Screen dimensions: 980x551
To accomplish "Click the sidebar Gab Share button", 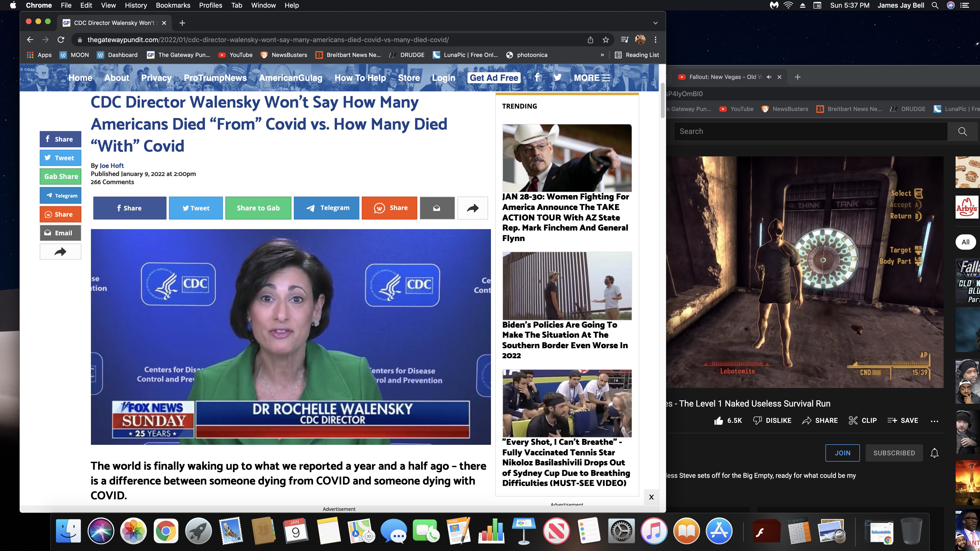I will 60,176.
